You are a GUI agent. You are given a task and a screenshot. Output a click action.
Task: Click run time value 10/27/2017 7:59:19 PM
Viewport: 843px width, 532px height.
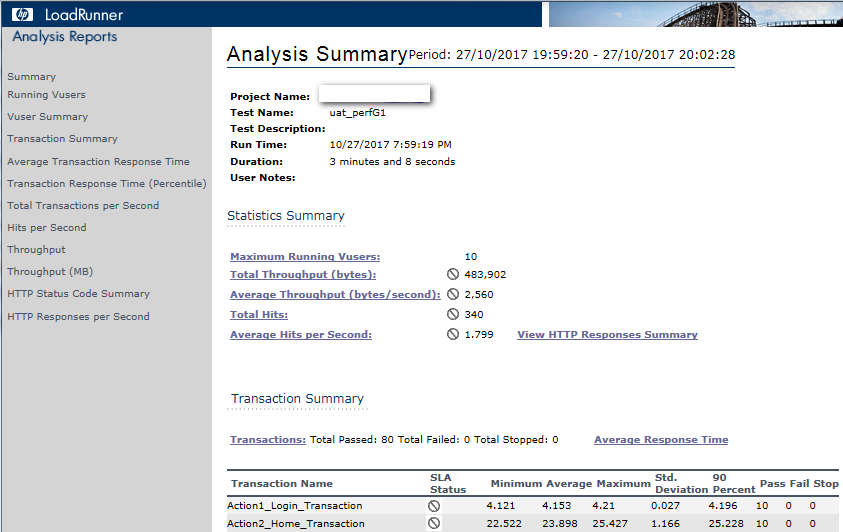click(x=390, y=145)
